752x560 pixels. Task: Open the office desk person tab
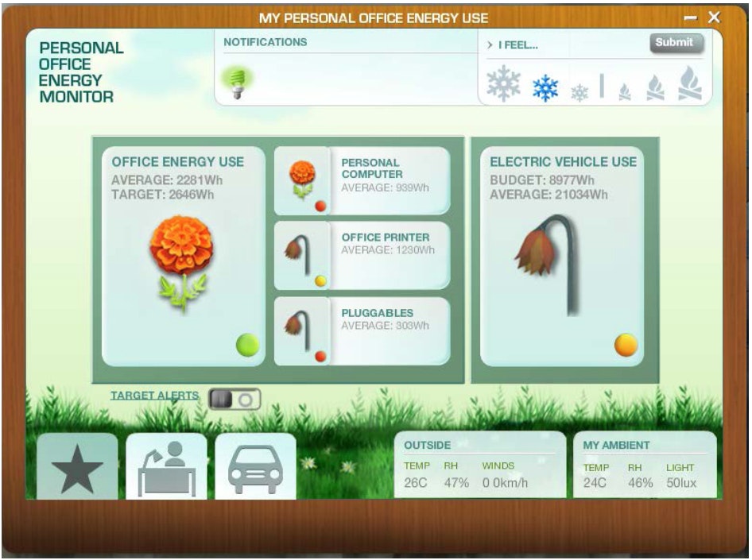coord(166,469)
